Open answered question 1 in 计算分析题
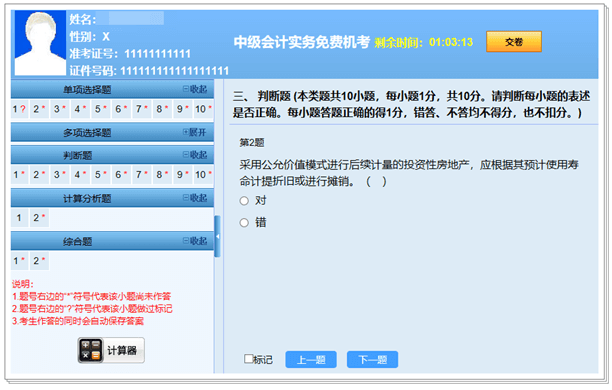Screen dimensions: 612x390 coord(19,217)
